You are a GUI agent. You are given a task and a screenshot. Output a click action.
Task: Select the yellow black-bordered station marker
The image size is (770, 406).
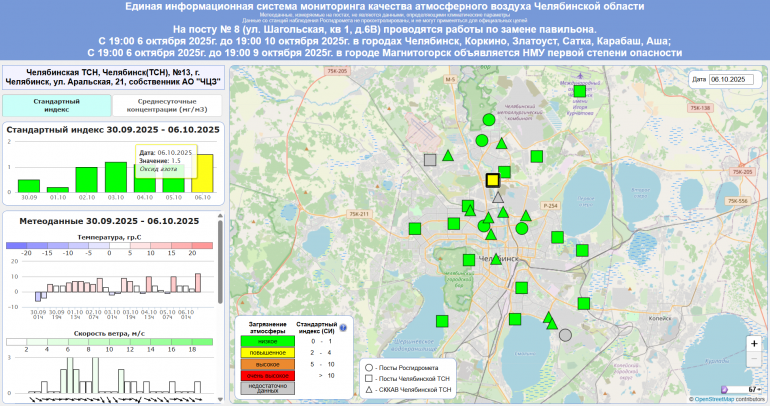492,181
